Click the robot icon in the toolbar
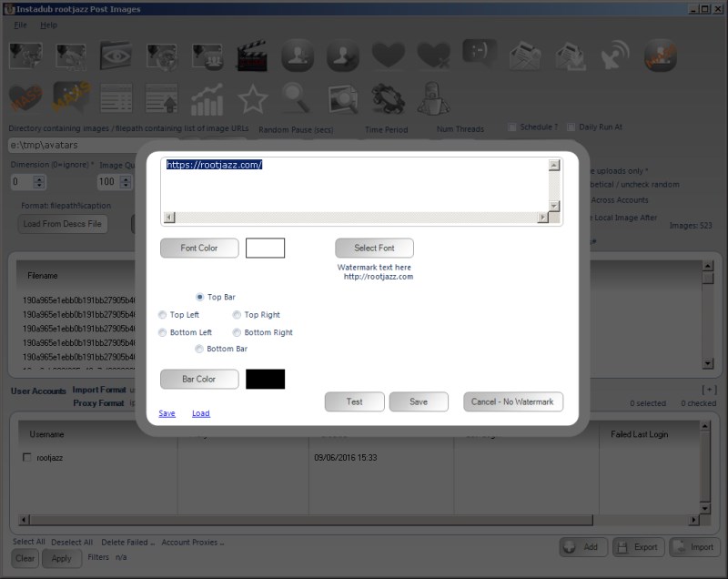This screenshot has width=728, height=579. pyautogui.click(x=434, y=98)
